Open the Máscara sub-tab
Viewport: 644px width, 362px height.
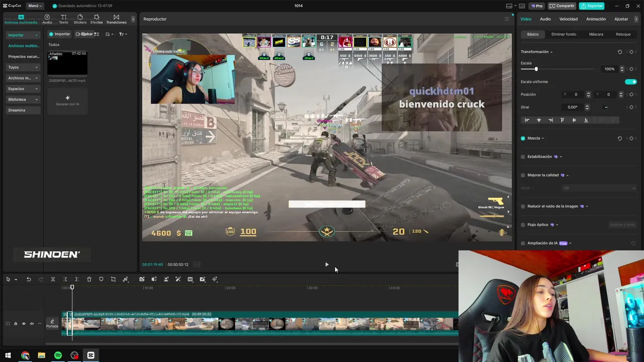[596, 34]
